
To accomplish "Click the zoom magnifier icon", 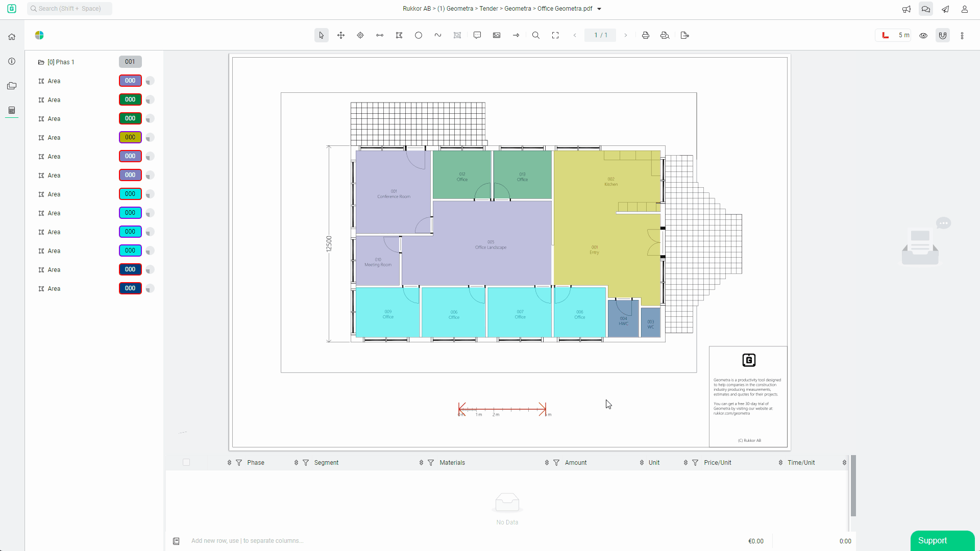I will [x=536, y=35].
